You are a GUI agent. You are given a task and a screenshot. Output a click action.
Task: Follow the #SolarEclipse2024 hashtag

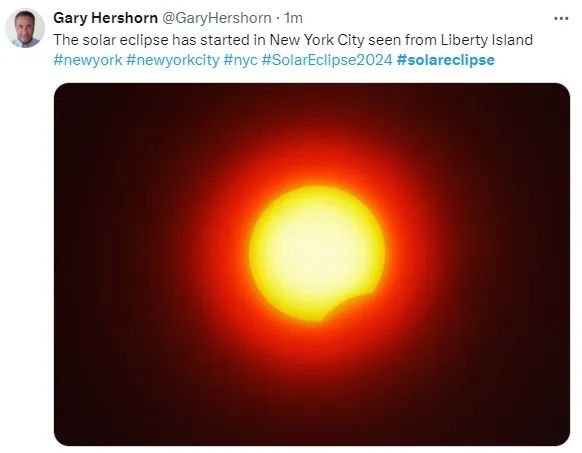click(327, 60)
